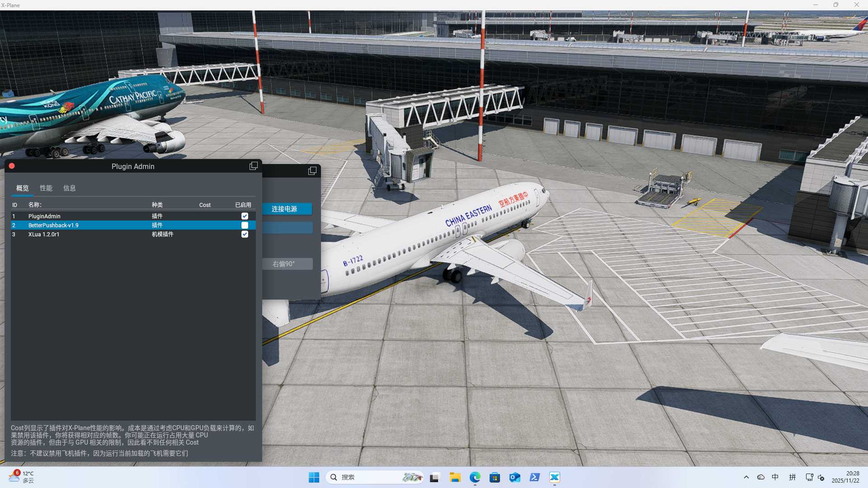This screenshot has height=488, width=868.
Task: Open File Explorer from the taskbar
Action: (455, 477)
